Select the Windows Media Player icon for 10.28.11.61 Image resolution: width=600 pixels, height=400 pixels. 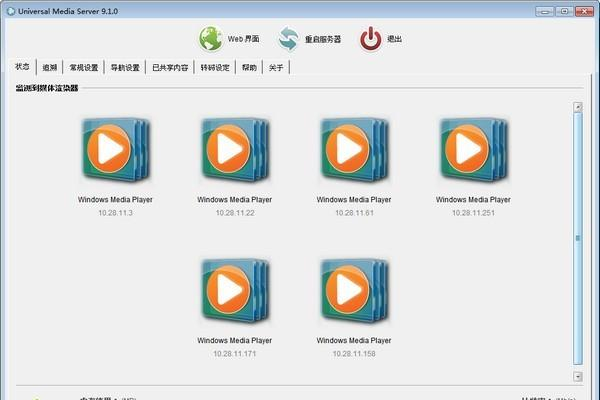coord(354,149)
